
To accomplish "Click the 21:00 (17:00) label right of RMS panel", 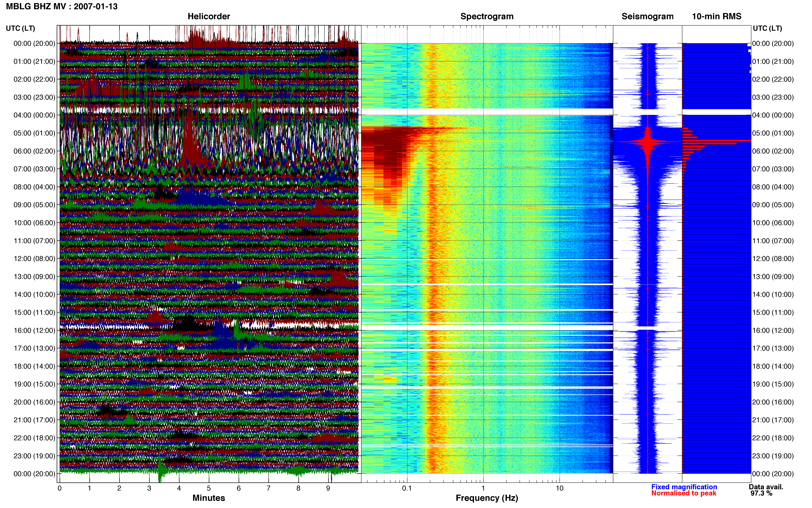I will click(x=773, y=420).
